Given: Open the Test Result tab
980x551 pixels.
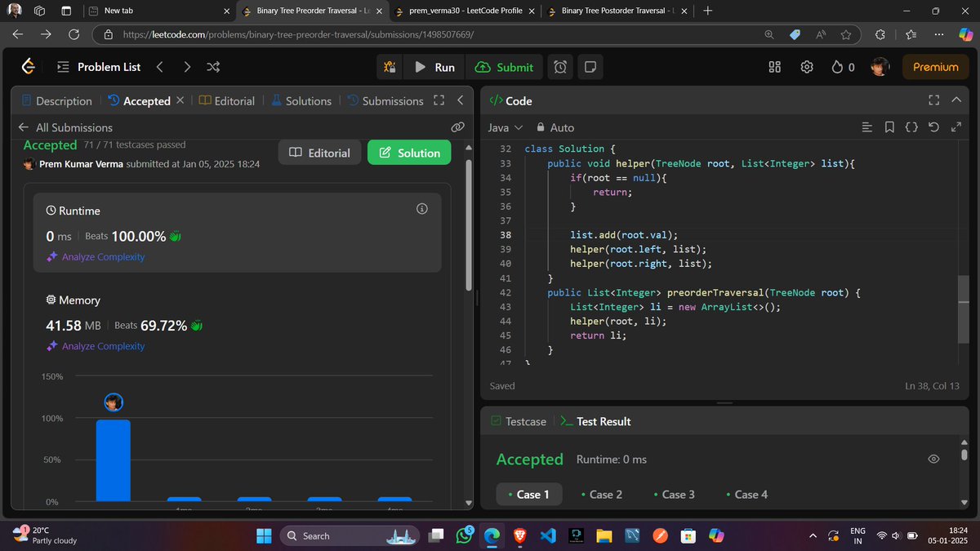Looking at the screenshot, I should 596,421.
